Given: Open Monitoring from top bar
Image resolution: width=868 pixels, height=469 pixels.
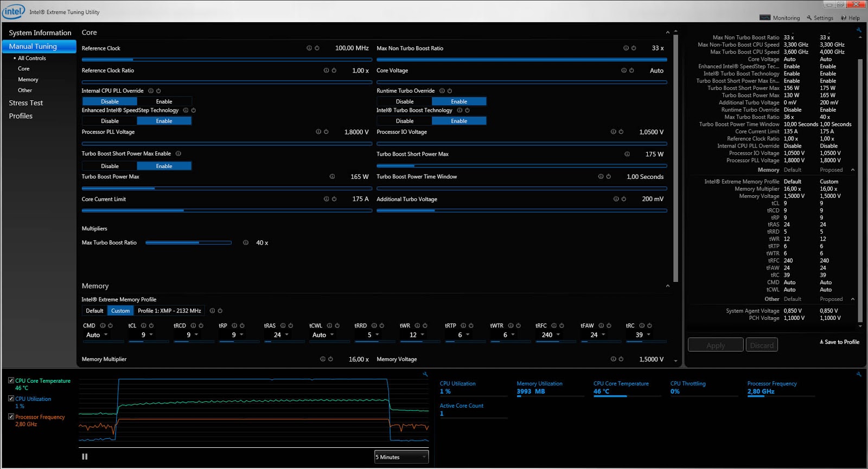Looking at the screenshot, I should pos(780,18).
